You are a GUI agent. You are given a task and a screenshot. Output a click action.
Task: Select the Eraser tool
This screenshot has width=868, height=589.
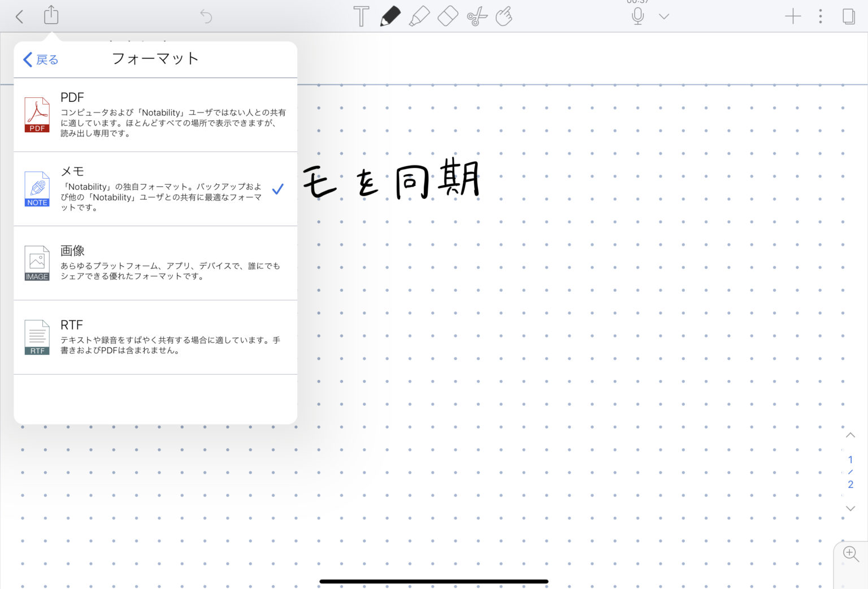coord(448,16)
